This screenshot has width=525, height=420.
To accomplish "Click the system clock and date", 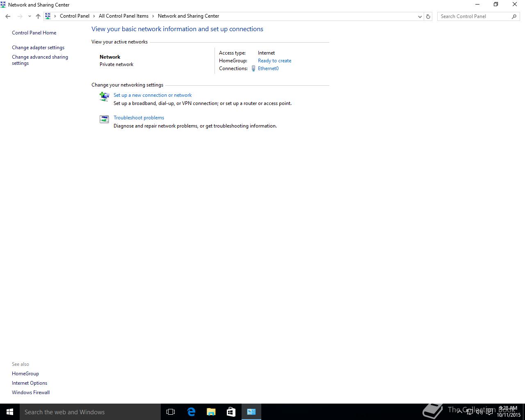I will (509, 412).
